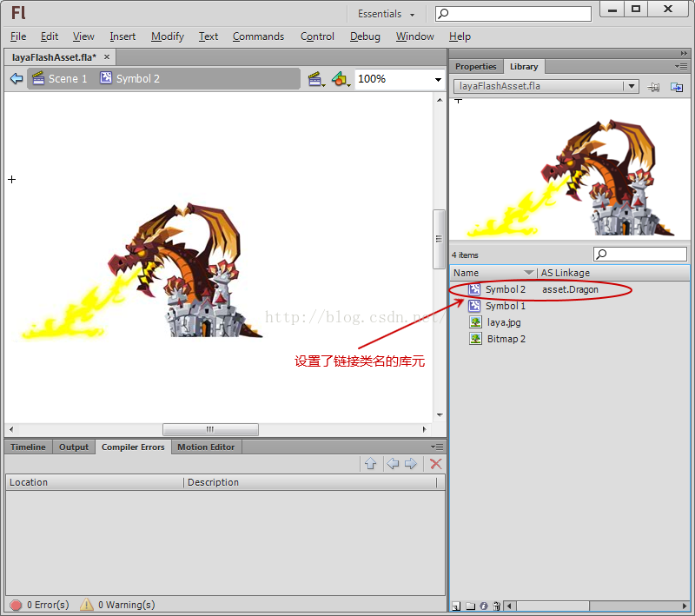Click the back arrow to exit Symbol 2
This screenshot has width=695, height=616.
[x=17, y=79]
